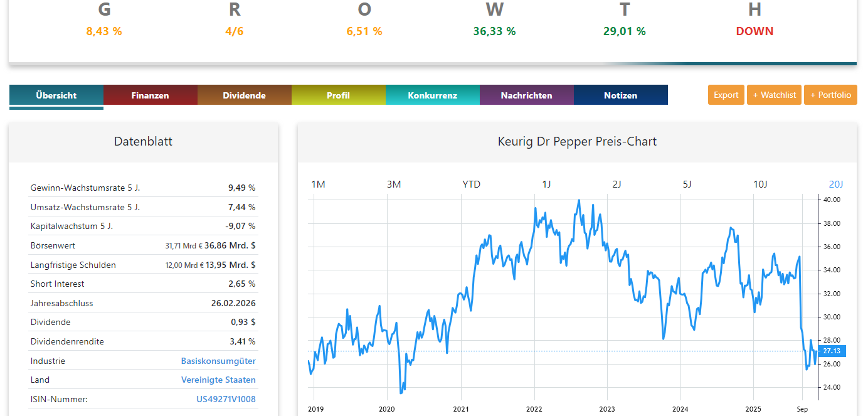This screenshot has height=416, width=868.
Task: Show the 10J chart history
Action: [760, 184]
